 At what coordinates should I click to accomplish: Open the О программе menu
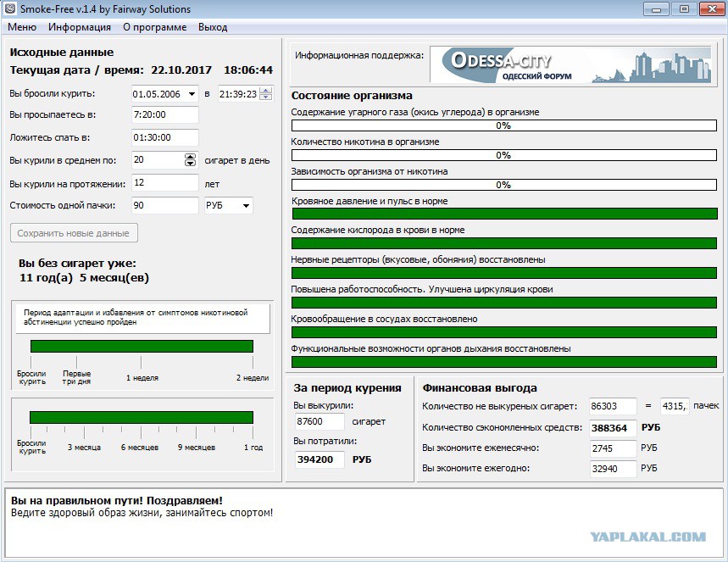click(154, 27)
